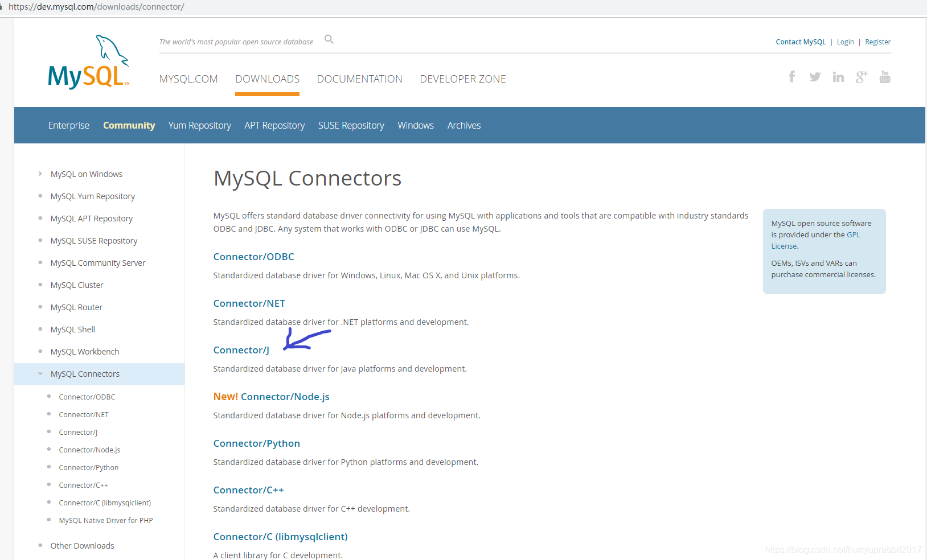Open sidebar Connector/J sub-item
This screenshot has height=560, width=927.
pos(79,433)
